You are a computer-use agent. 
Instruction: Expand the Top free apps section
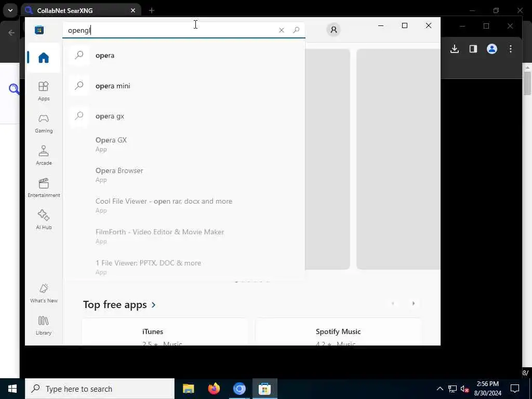pyautogui.click(x=119, y=304)
